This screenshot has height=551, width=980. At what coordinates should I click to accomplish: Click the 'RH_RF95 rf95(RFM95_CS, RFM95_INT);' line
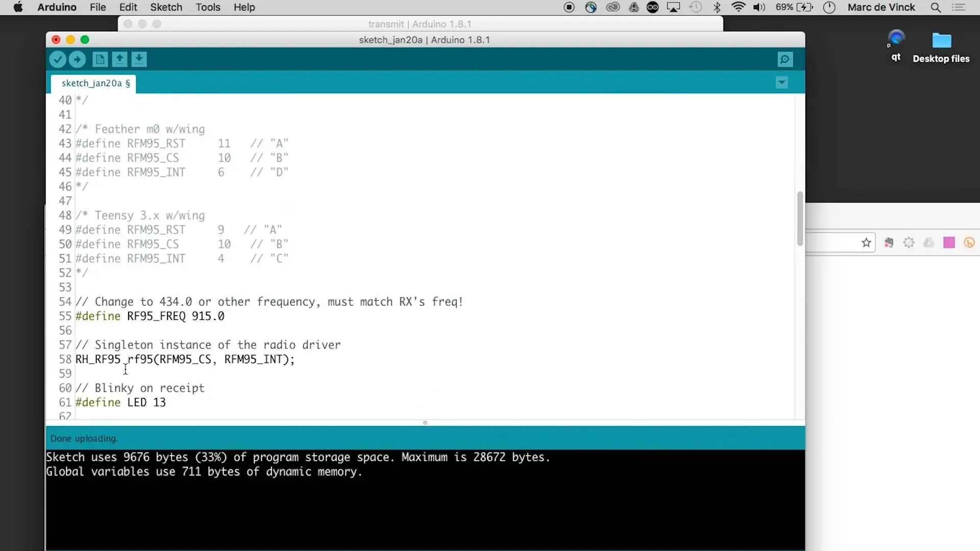click(x=185, y=360)
